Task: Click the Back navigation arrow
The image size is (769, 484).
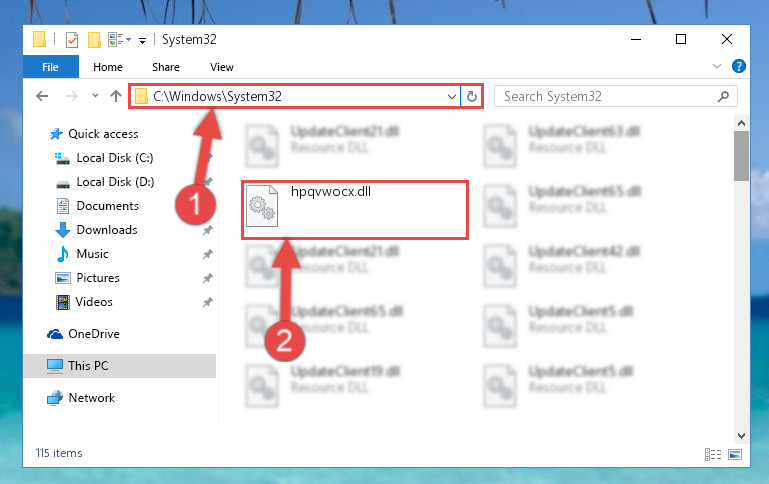Action: [42, 96]
